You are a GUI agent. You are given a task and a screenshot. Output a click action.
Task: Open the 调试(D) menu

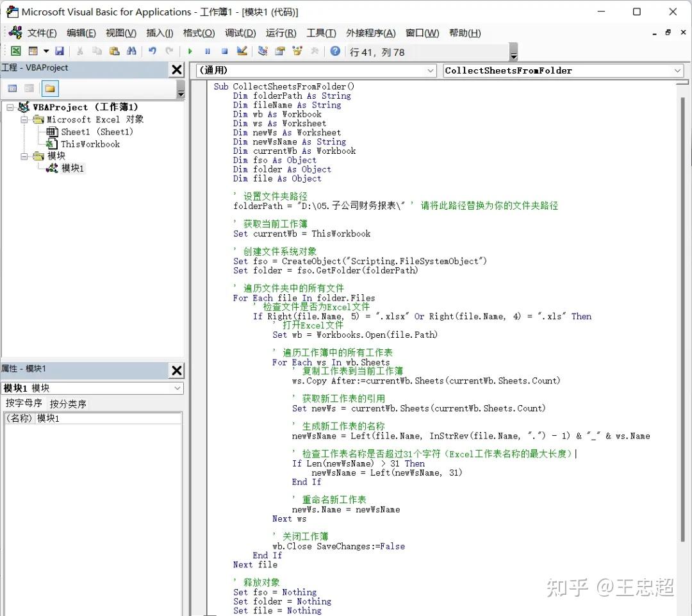240,33
